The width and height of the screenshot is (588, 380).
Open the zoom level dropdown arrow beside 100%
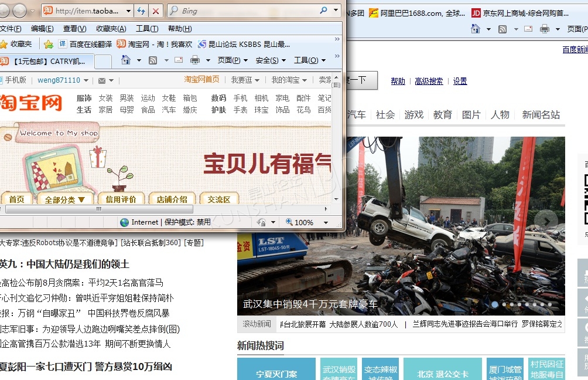326,222
